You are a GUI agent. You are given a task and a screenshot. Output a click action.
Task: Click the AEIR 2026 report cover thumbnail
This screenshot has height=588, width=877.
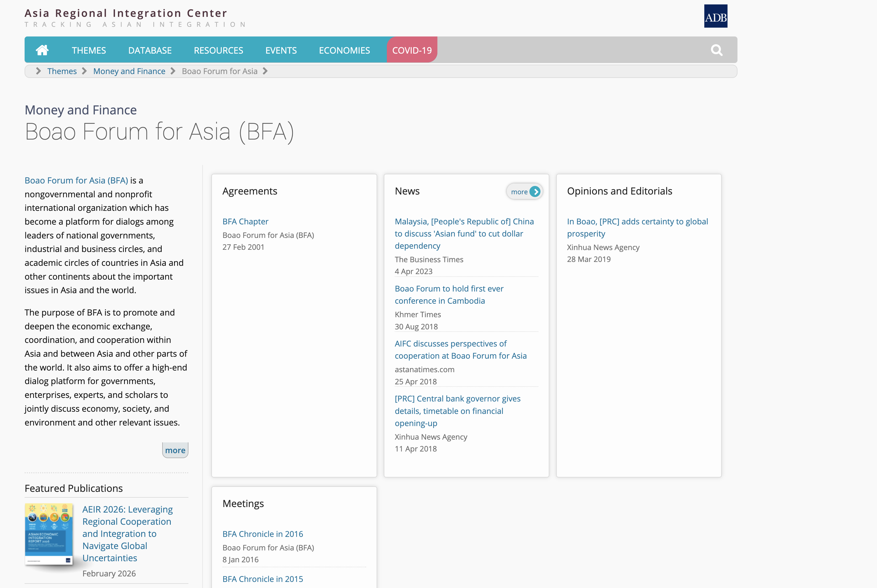(49, 534)
